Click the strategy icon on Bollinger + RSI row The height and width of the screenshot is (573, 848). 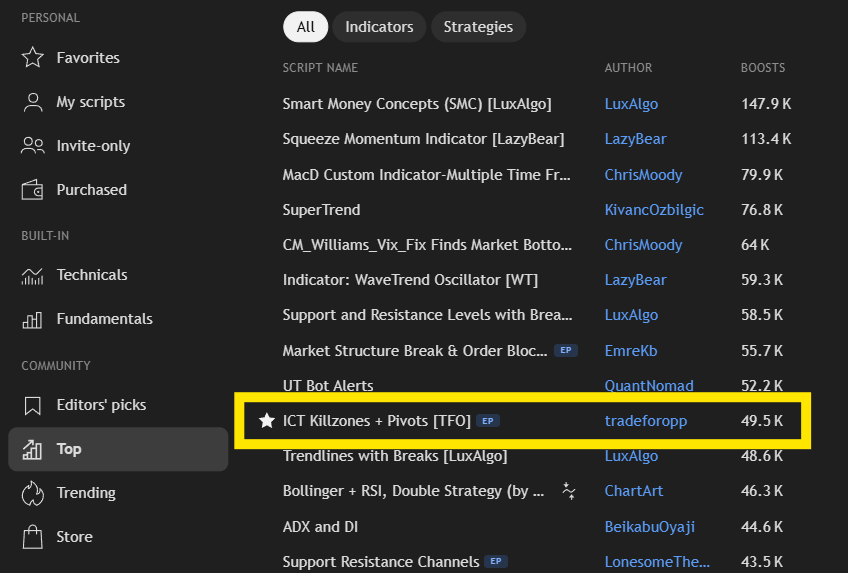568,491
